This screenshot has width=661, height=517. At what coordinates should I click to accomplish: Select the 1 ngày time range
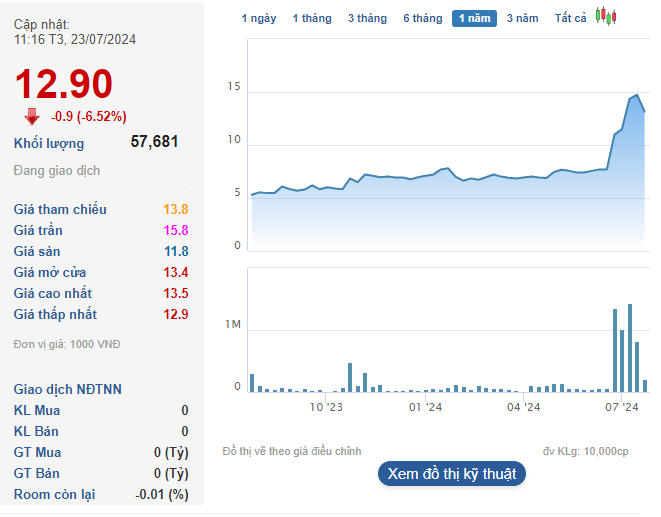pyautogui.click(x=259, y=19)
